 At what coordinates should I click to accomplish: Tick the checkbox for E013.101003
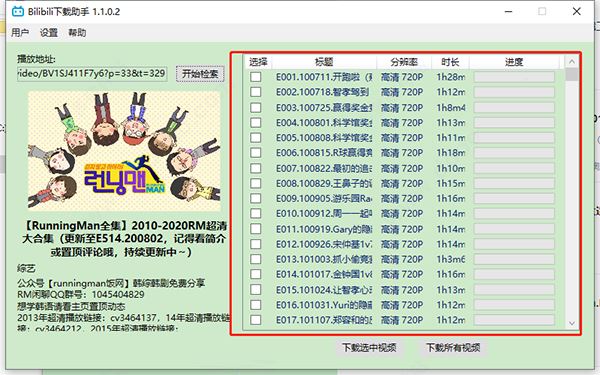click(256, 259)
